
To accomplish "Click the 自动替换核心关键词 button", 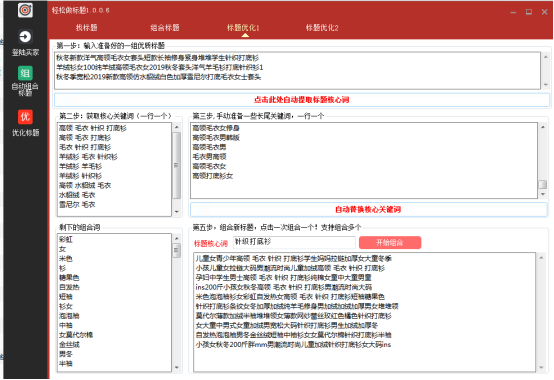I will 369,209.
